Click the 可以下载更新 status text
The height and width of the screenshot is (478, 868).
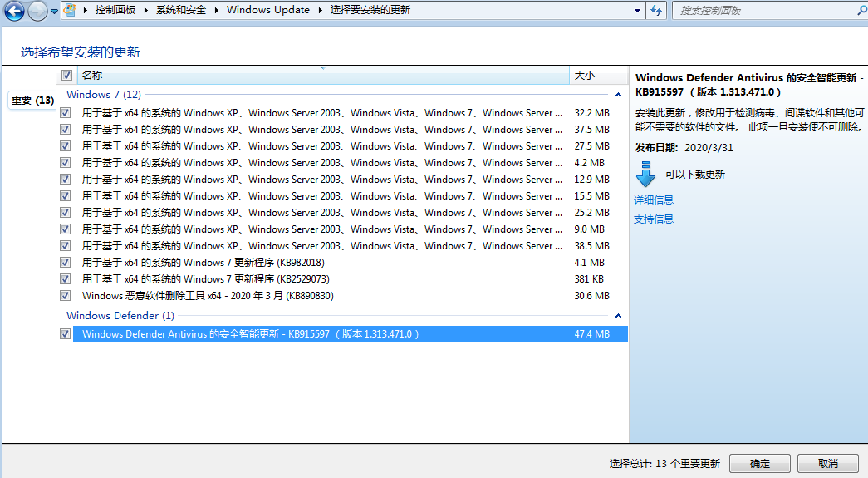[x=694, y=175]
